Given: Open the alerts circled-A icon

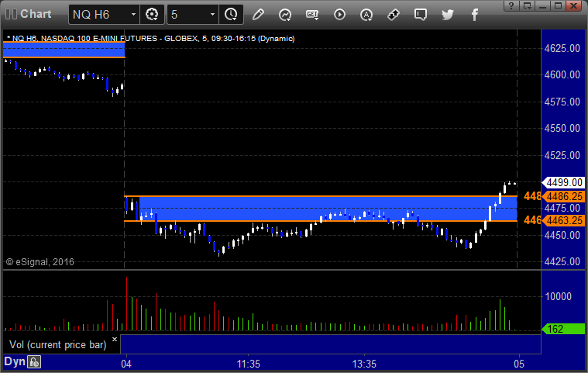Looking at the screenshot, I should (x=366, y=15).
